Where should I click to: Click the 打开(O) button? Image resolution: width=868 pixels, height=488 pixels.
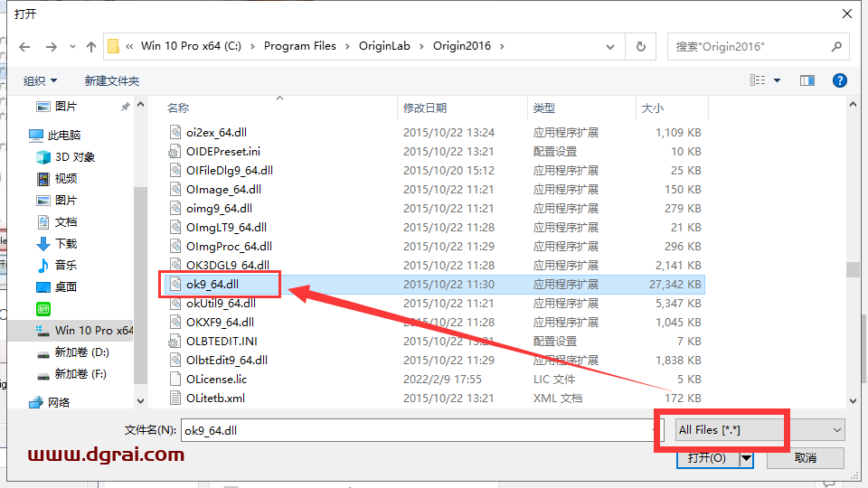coord(707,458)
